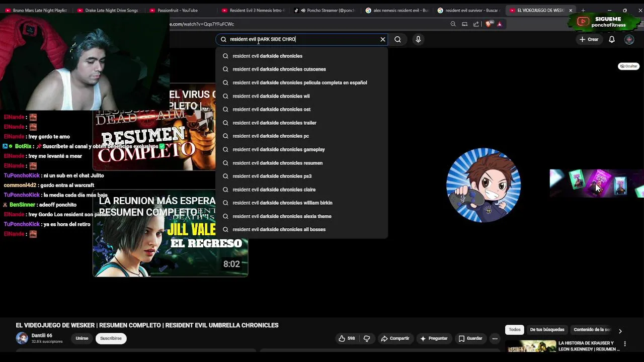Click the video title EL VIDEOJUEGO DE WESKER

tap(147, 325)
